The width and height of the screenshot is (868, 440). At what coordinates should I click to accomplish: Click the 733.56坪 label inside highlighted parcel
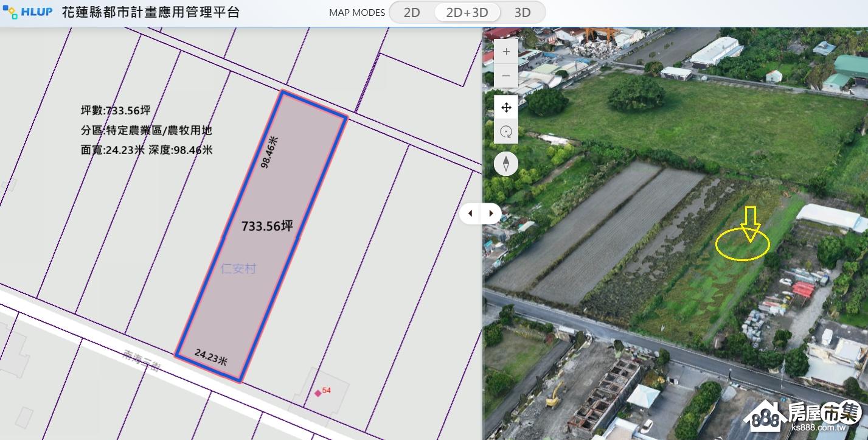pos(267,226)
